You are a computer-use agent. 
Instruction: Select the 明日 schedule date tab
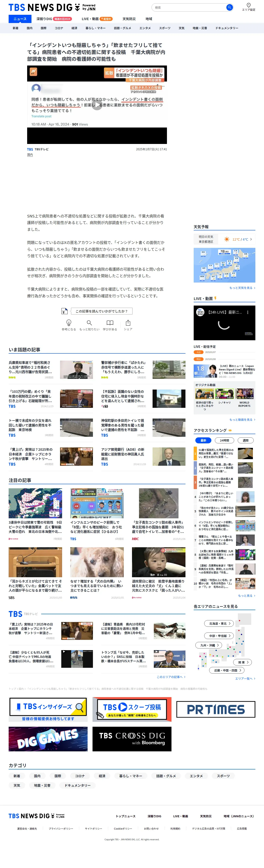pyautogui.click(x=198, y=359)
